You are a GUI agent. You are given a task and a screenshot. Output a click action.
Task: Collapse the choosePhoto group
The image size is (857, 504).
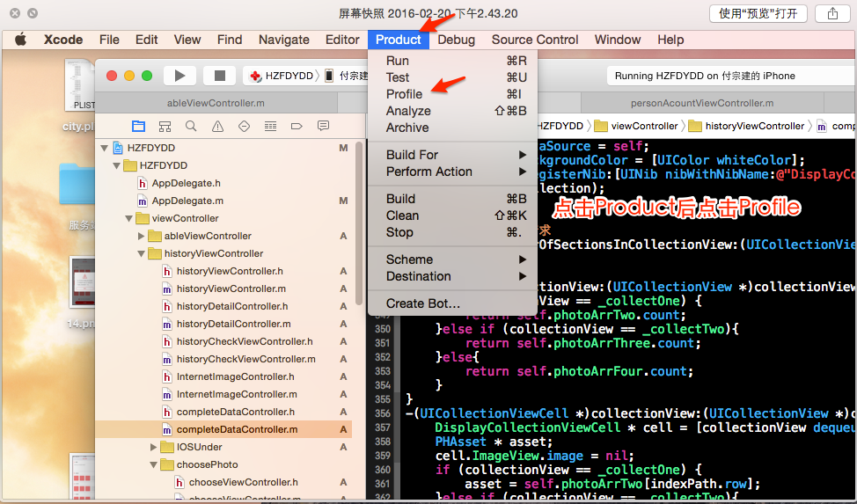(x=154, y=464)
